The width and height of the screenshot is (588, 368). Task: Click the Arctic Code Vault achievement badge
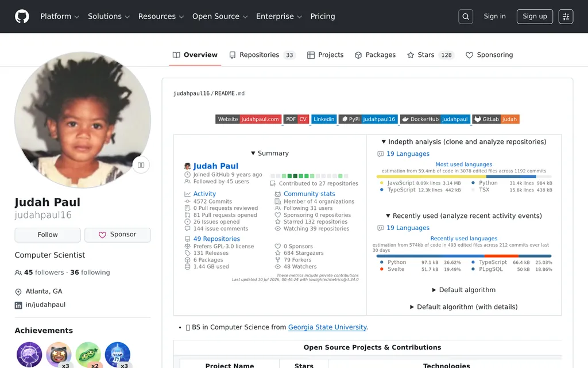click(x=29, y=354)
